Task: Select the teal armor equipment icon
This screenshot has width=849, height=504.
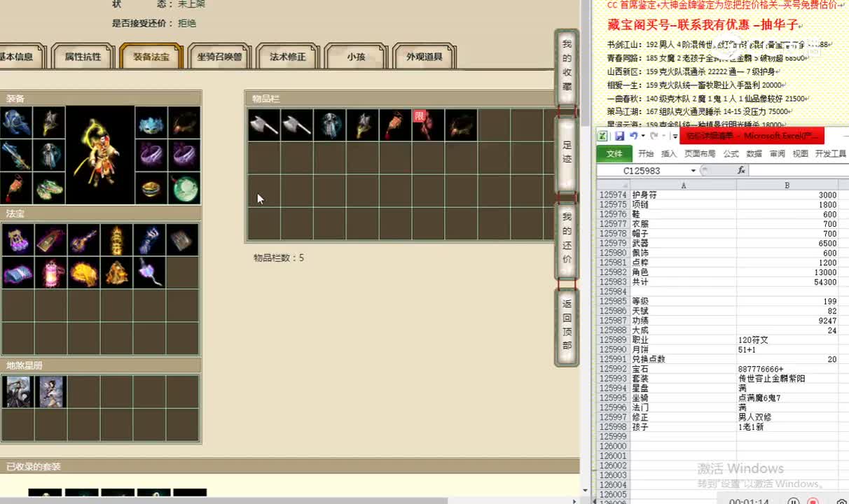Action: point(49,155)
